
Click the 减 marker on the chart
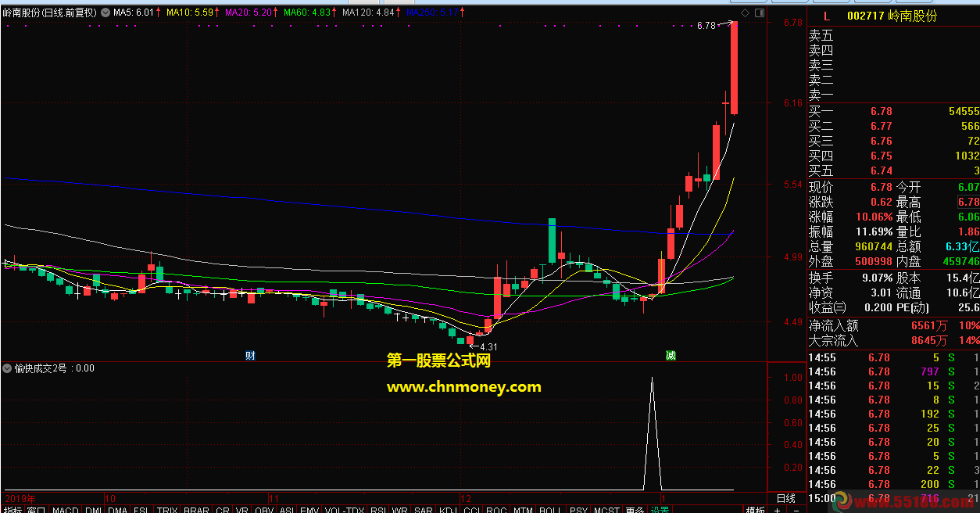click(x=671, y=355)
